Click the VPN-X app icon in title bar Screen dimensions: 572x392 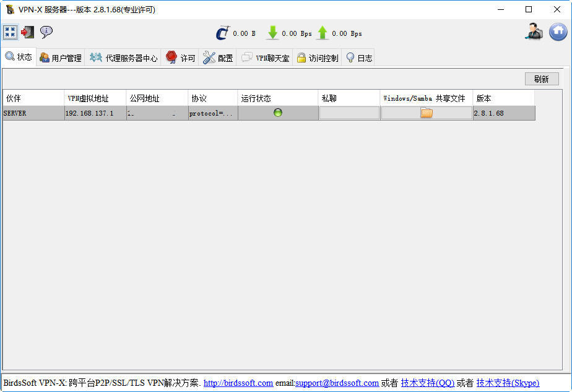(10, 9)
